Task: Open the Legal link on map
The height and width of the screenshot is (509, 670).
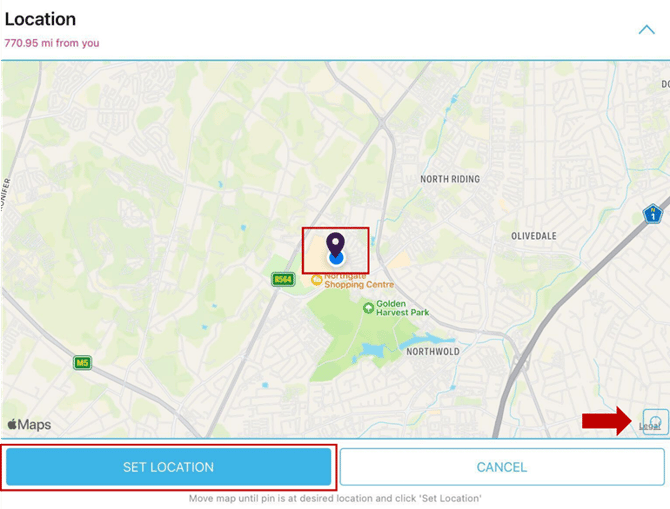Action: (x=649, y=426)
